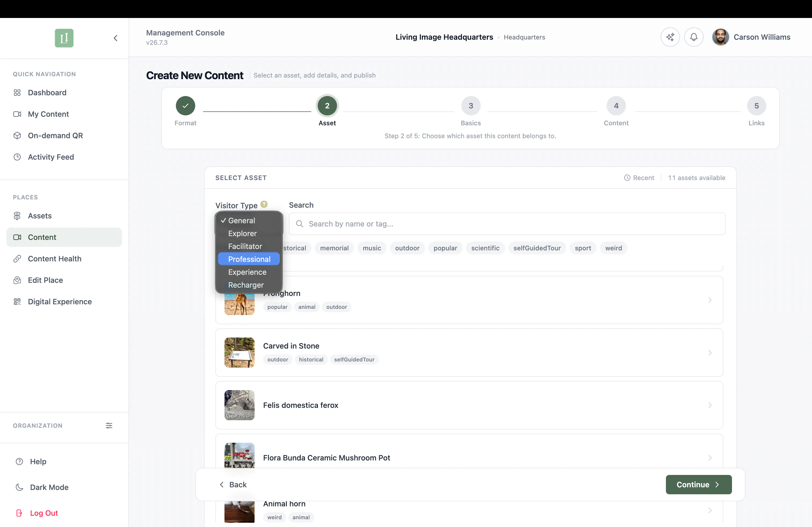The height and width of the screenshot is (527, 812).
Task: Filter by the weird tag chip
Action: (x=614, y=248)
